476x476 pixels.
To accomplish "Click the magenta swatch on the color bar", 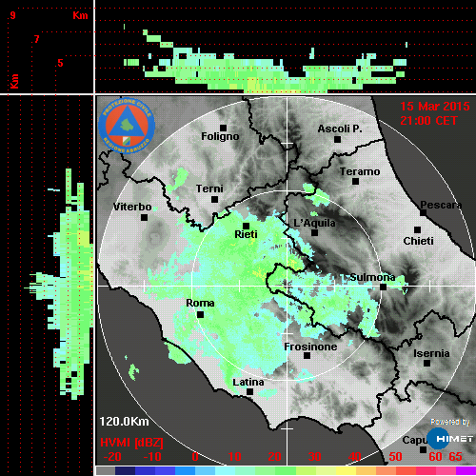I will [466, 470].
